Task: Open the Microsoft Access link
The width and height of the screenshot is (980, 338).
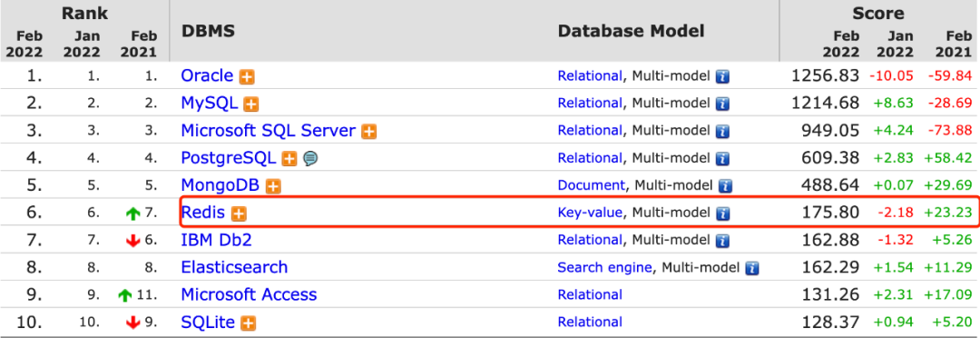Action: pos(249,295)
